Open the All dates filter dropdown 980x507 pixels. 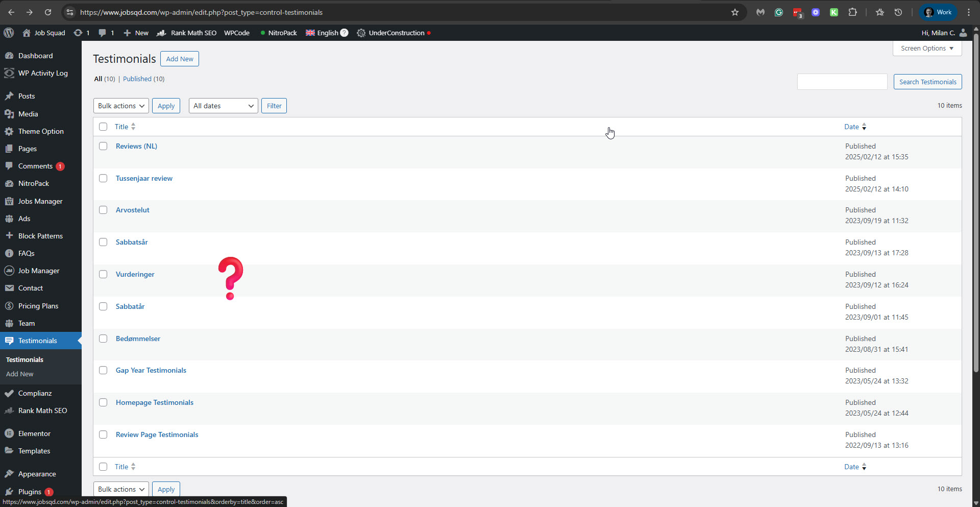pos(223,106)
